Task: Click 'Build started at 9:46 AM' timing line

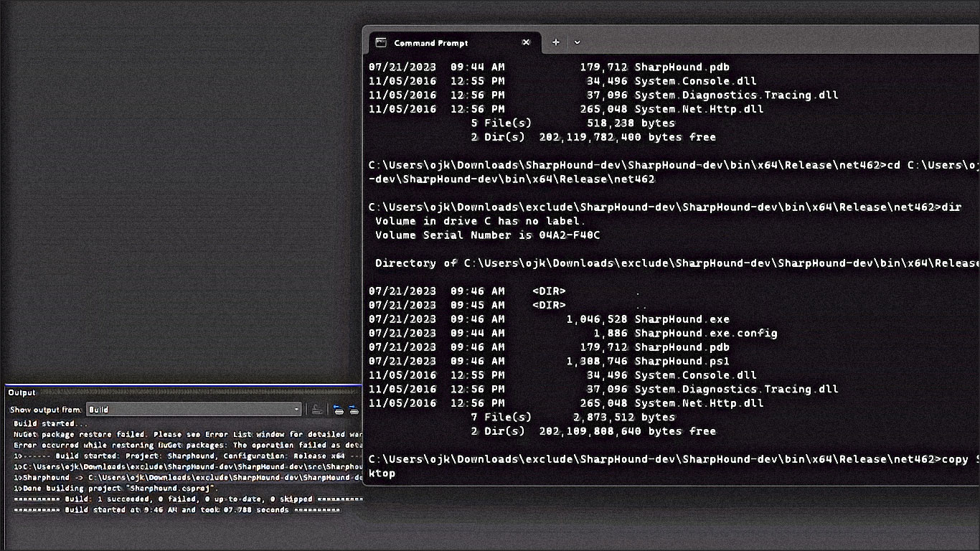Action: [176, 509]
